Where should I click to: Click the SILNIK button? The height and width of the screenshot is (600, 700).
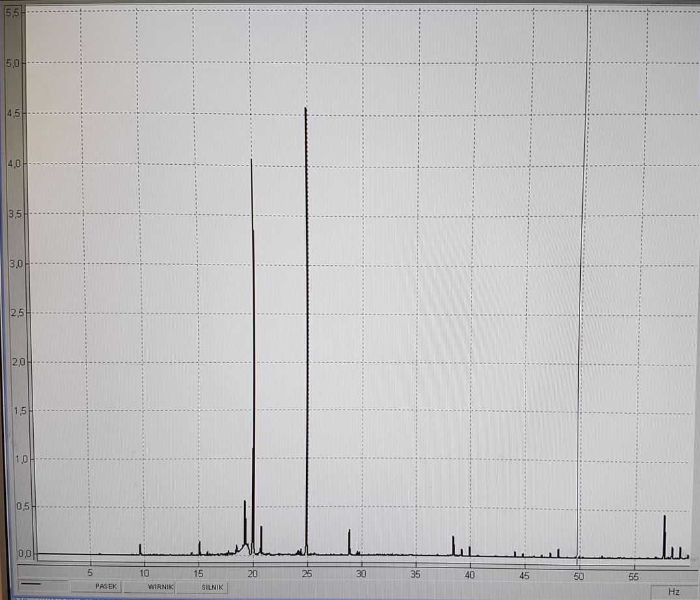[203, 587]
